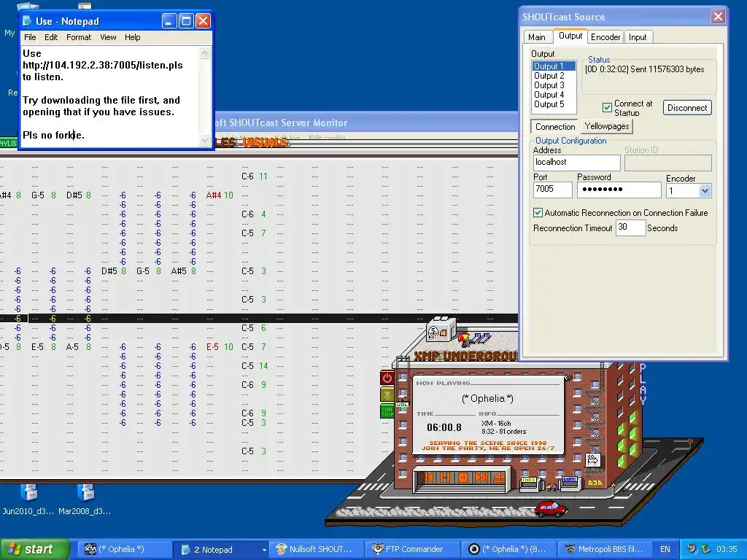Click the rooftop air-conditioner unit on XMPlay skin
The height and width of the screenshot is (560, 747).
pos(441,330)
